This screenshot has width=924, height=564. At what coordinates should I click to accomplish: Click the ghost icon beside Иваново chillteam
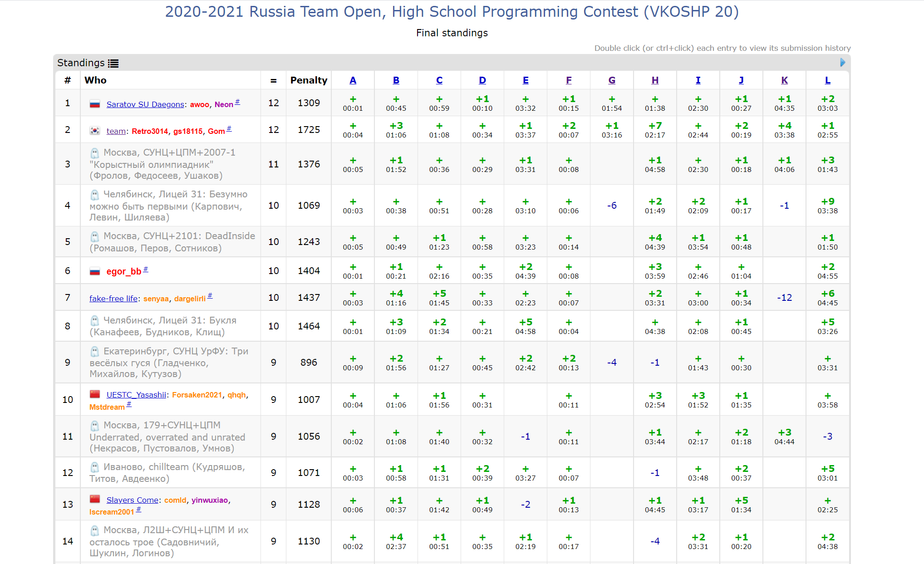pyautogui.click(x=94, y=467)
